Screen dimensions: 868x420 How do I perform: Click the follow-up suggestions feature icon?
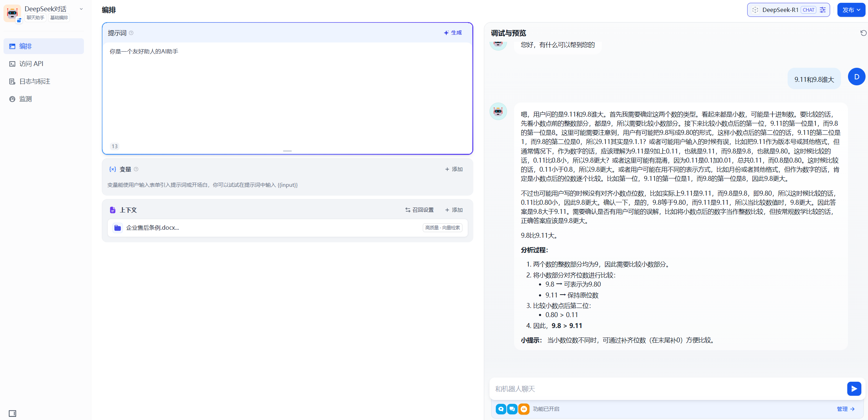[x=512, y=409]
